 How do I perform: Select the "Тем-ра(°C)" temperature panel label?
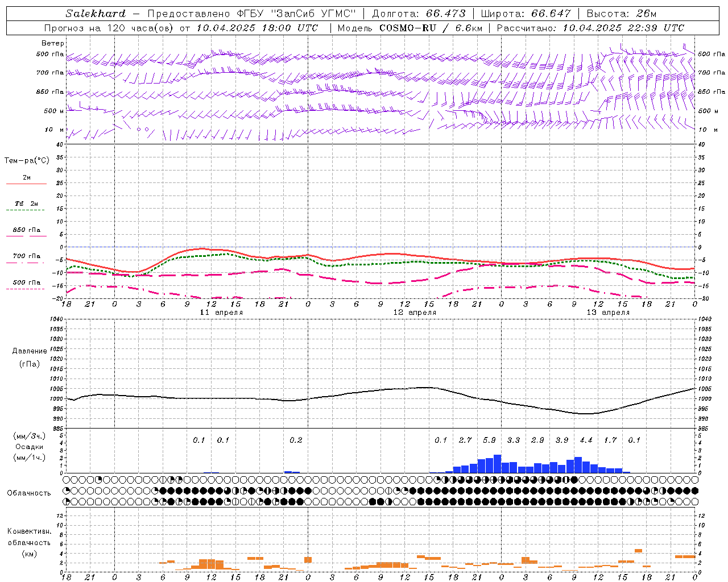[27, 161]
